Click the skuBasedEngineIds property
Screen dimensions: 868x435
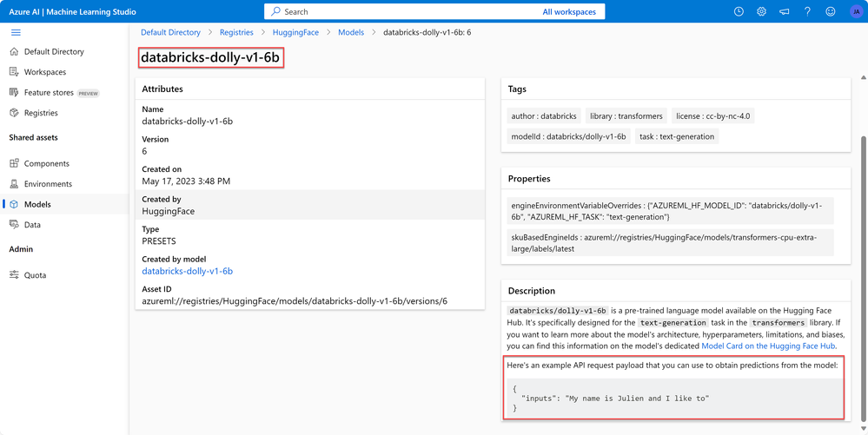pyautogui.click(x=670, y=243)
